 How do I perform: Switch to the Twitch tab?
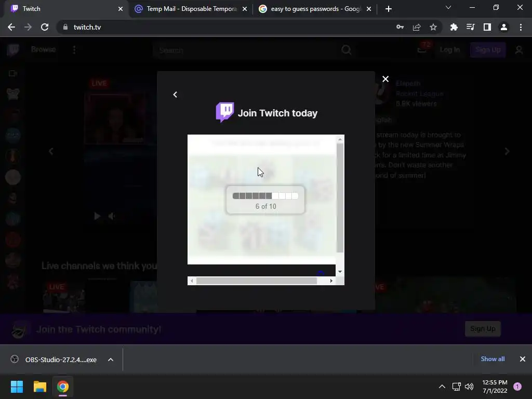tap(64, 9)
